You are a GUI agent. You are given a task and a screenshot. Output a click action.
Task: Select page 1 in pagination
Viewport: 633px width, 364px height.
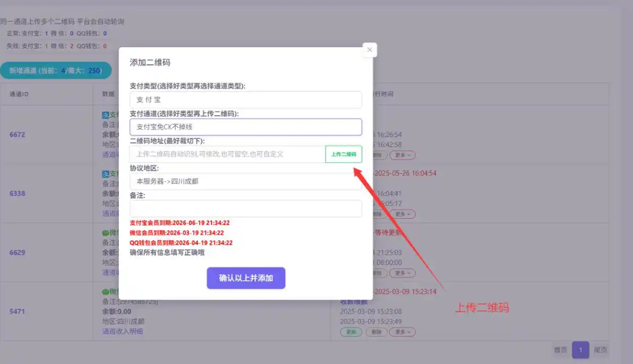pyautogui.click(x=580, y=350)
